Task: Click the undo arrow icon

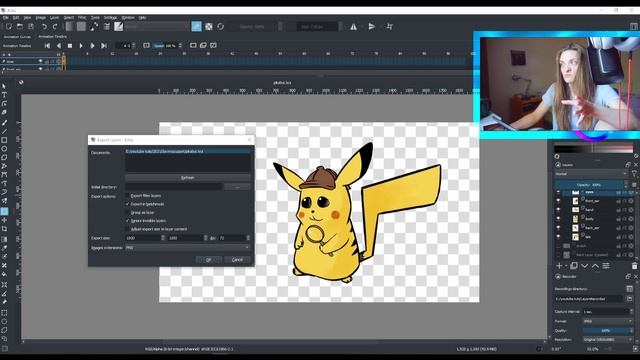Action: tap(44, 27)
